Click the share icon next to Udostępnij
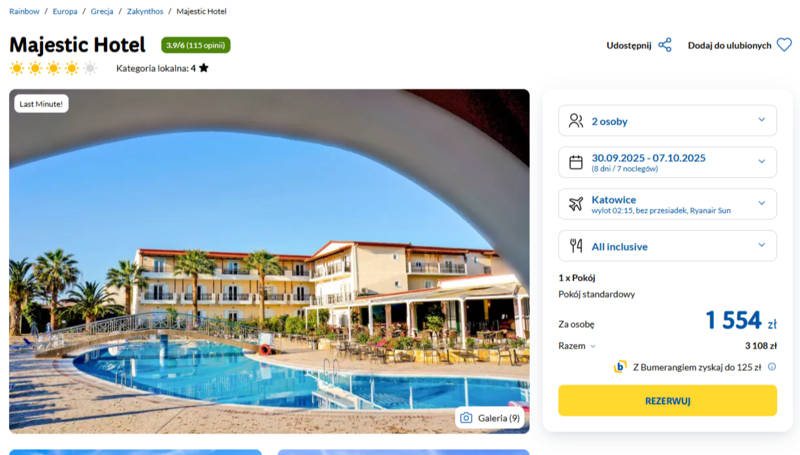 point(664,45)
